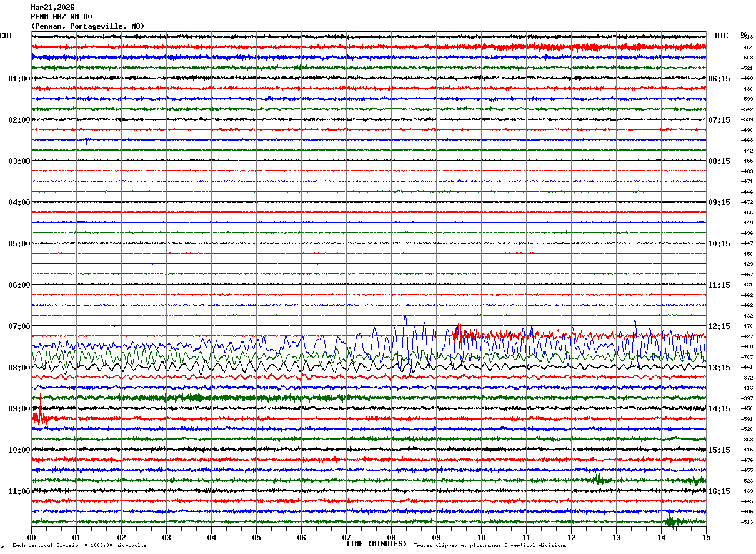Image resolution: width=756 pixels, height=554 pixels.
Task: Select minute tick 15 on time axis
Action: (705, 537)
